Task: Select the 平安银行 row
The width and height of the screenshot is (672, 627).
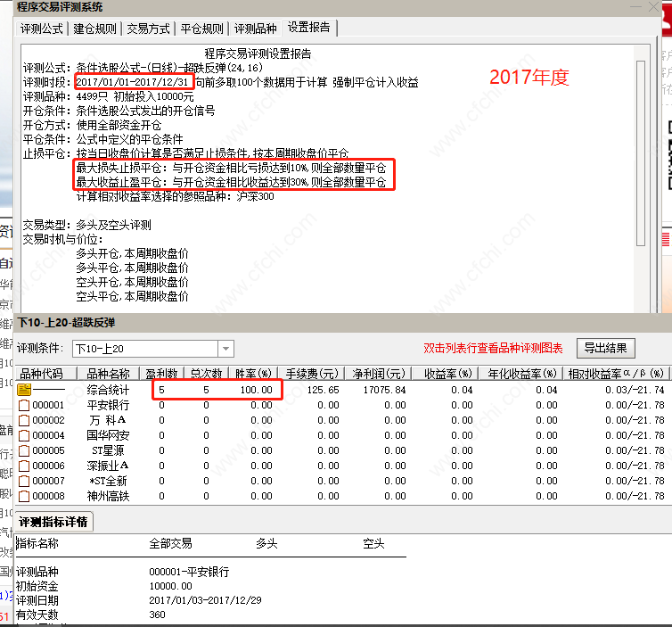Action: (x=343, y=405)
